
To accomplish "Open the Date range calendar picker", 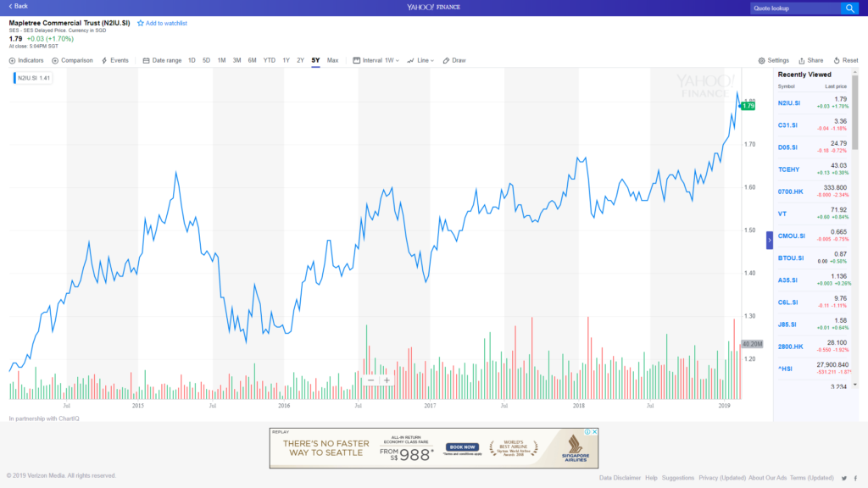I will click(162, 60).
